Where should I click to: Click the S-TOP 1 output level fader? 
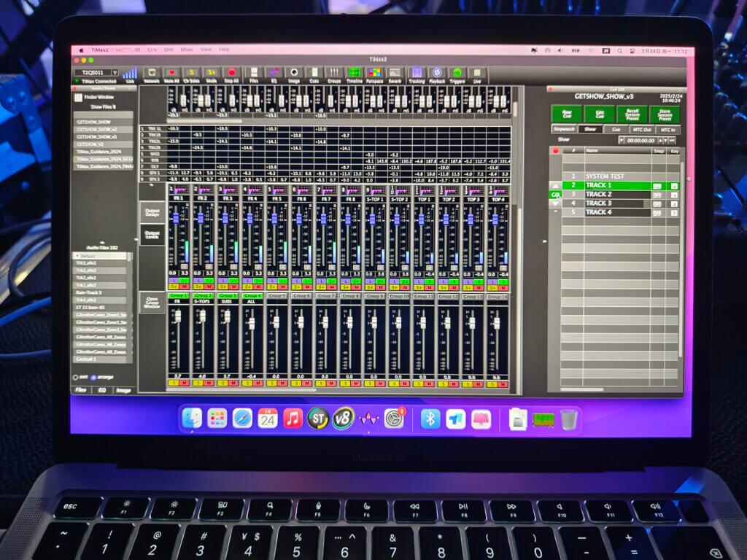click(x=372, y=219)
